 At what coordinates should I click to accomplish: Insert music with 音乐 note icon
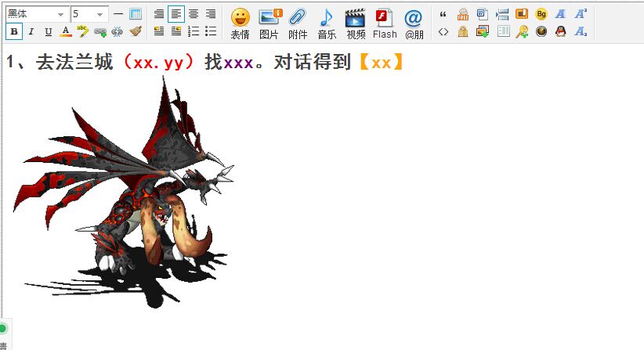[327, 23]
